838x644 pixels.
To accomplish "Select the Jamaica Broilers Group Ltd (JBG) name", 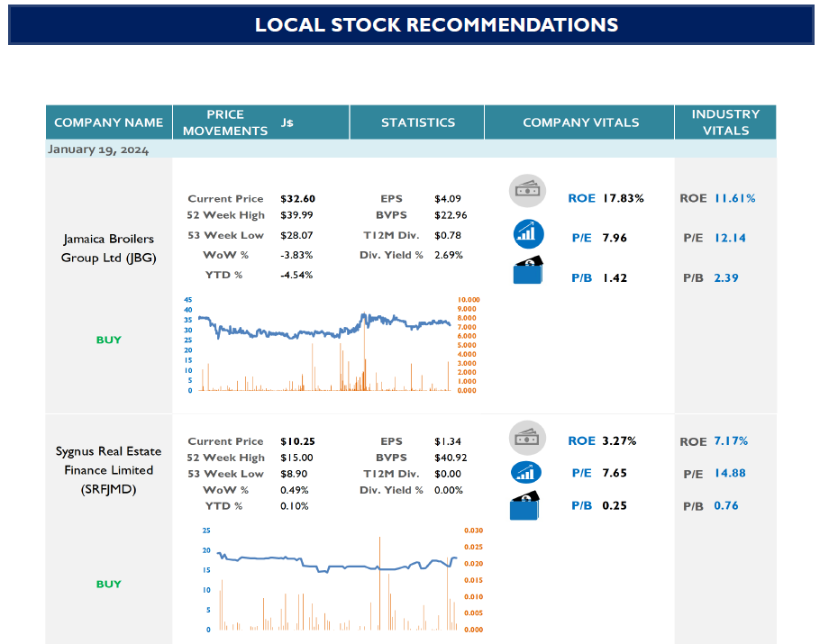I will coord(108,249).
